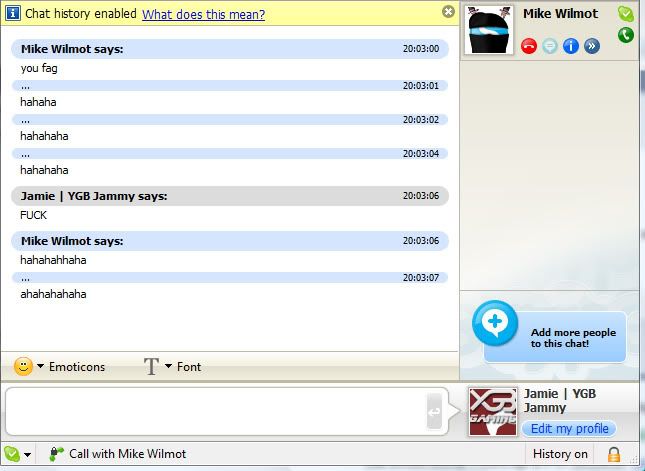Image resolution: width=645 pixels, height=471 pixels.
Task: Click the YGB Gaming own avatar thumbnail
Action: [492, 411]
